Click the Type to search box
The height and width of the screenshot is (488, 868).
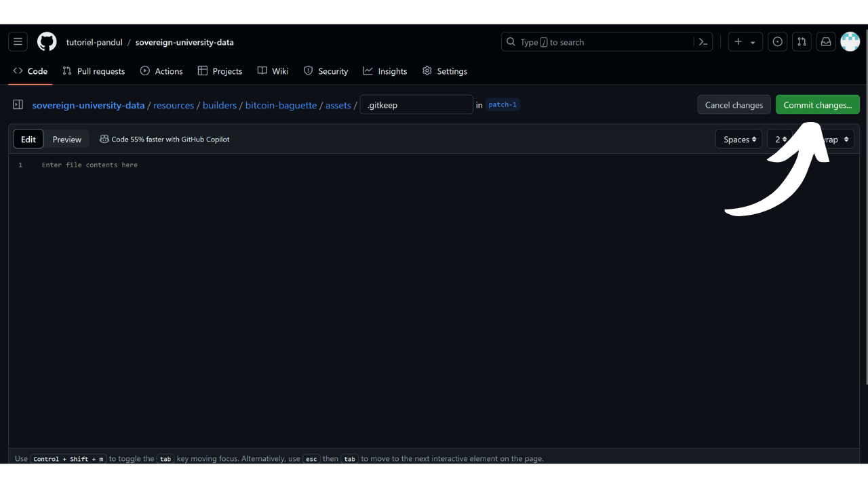coord(597,42)
